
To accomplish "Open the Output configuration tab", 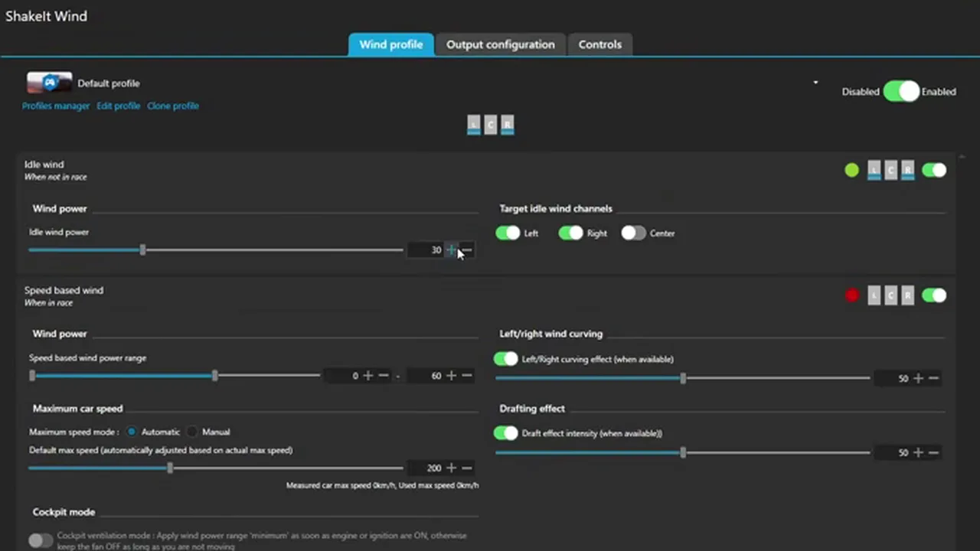I will [501, 44].
